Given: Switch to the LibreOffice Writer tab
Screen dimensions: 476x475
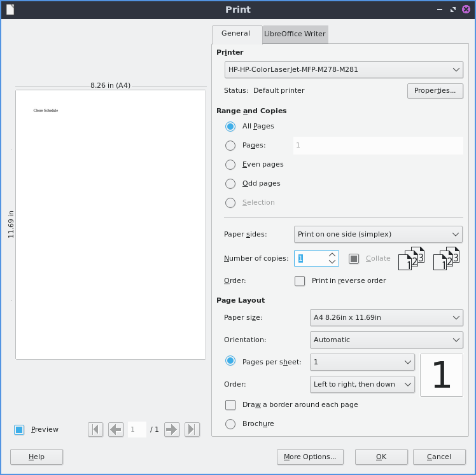Looking at the screenshot, I should [x=295, y=34].
